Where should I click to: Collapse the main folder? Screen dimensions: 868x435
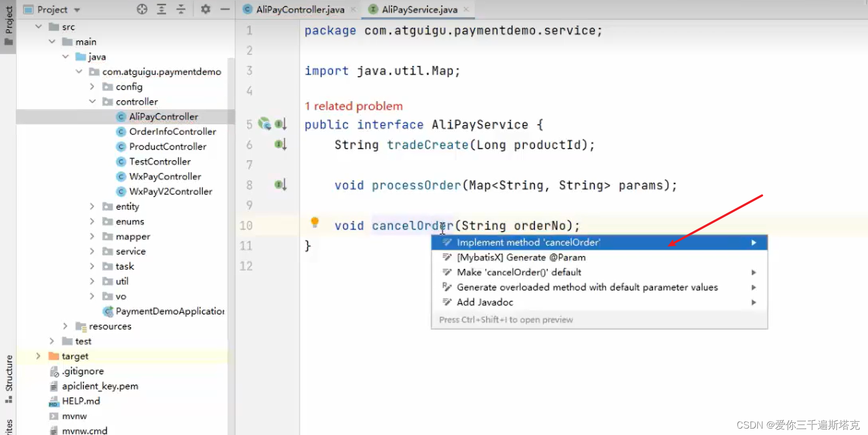52,41
